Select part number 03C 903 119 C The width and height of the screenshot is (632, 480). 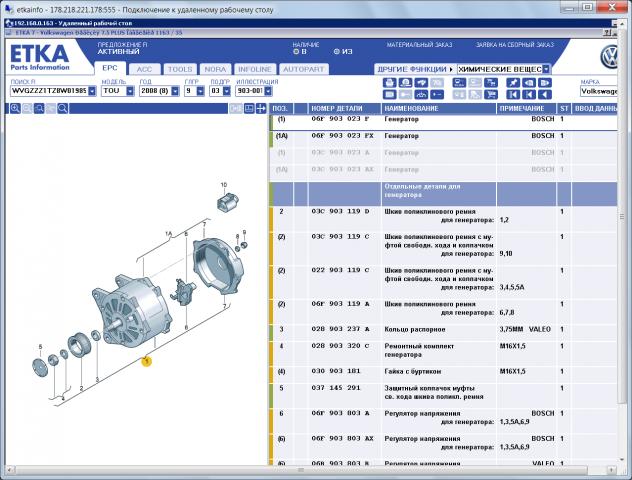coord(340,237)
